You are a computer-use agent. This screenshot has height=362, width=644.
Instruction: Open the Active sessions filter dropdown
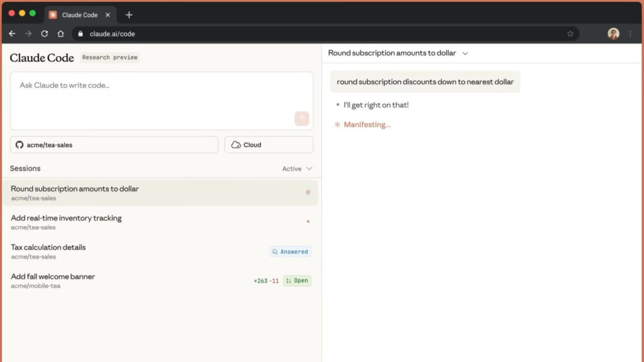click(296, 168)
